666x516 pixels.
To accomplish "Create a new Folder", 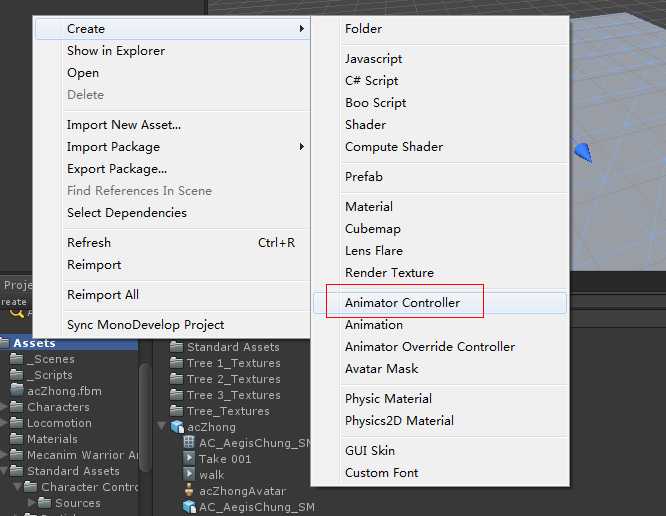I will (x=363, y=29).
